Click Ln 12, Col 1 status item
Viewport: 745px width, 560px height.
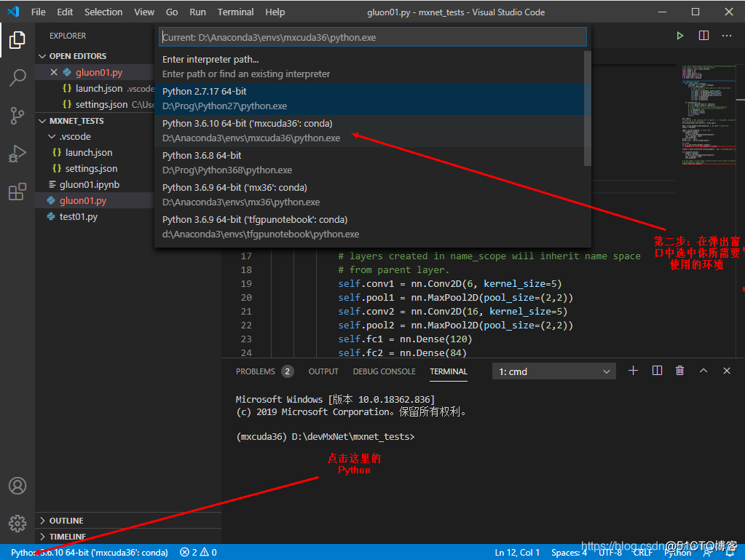tap(517, 553)
